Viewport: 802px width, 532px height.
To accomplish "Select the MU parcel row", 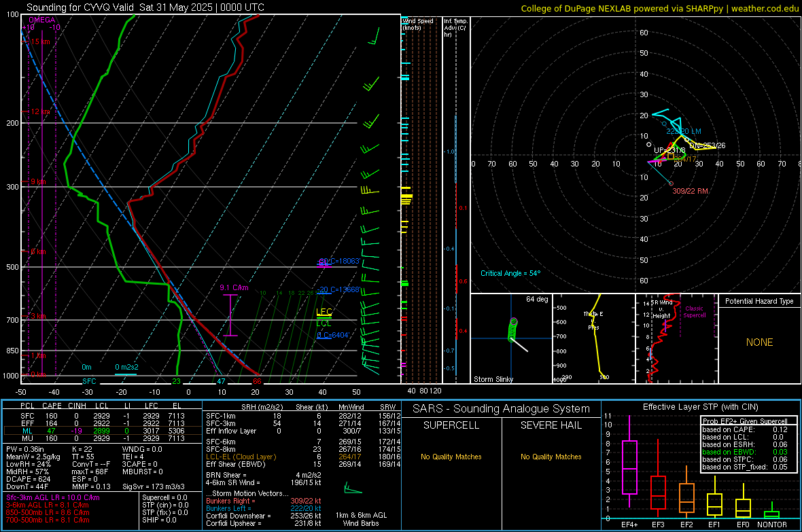I will tap(102, 438).
